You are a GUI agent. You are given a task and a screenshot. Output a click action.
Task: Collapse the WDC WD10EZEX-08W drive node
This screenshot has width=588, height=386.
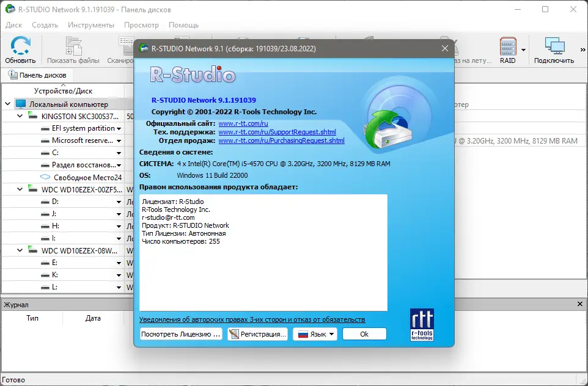[20, 250]
